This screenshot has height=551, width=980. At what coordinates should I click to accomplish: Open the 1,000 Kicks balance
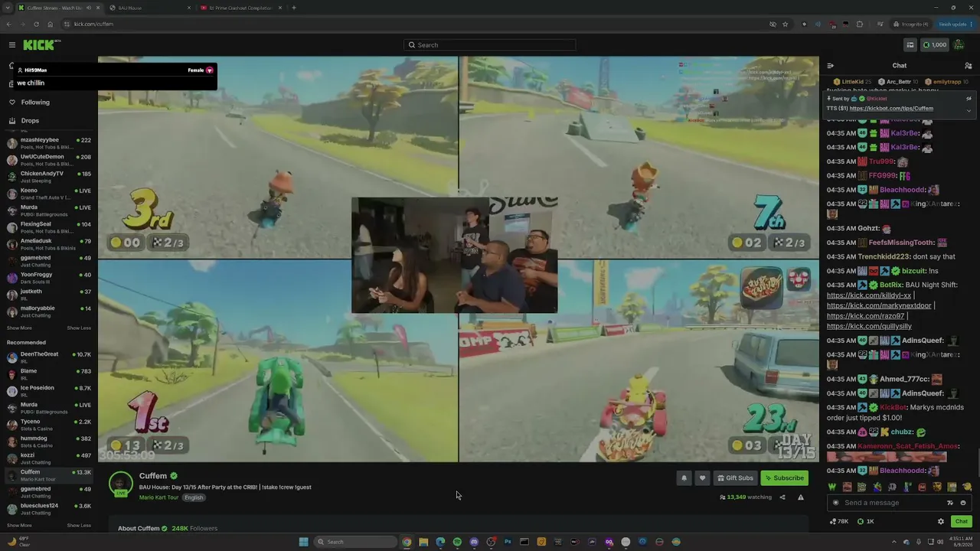[935, 45]
